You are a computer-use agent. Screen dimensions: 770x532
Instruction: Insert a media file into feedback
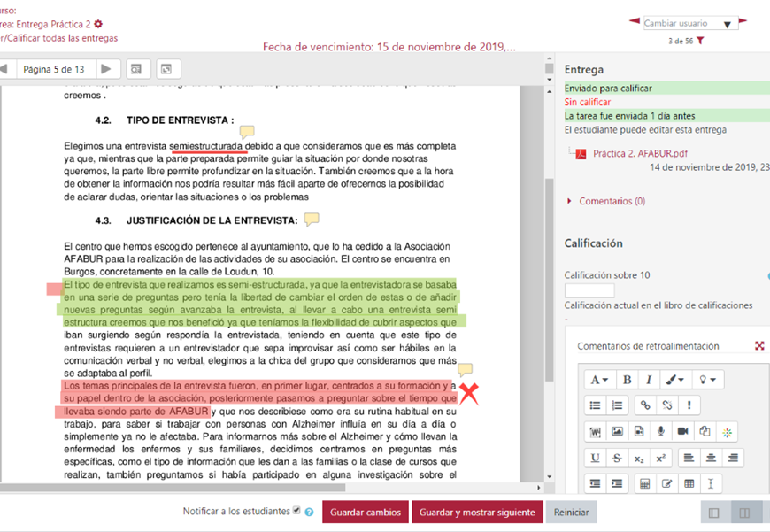pyautogui.click(x=639, y=432)
